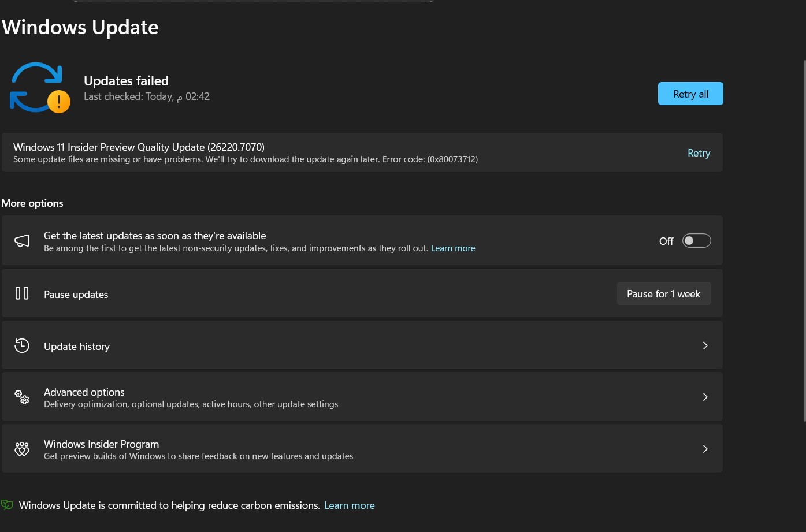Click Get preview builds description text
The width and height of the screenshot is (806, 532).
point(198,456)
